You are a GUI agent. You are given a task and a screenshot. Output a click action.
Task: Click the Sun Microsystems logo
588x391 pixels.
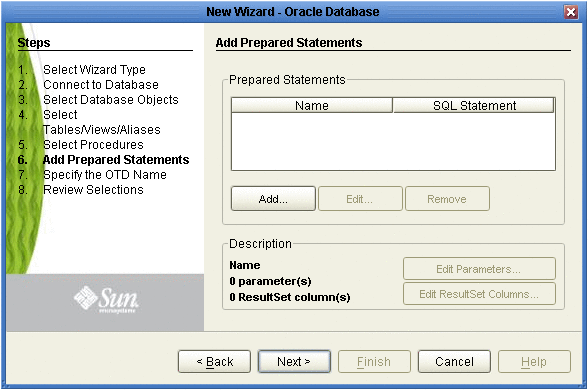106,300
